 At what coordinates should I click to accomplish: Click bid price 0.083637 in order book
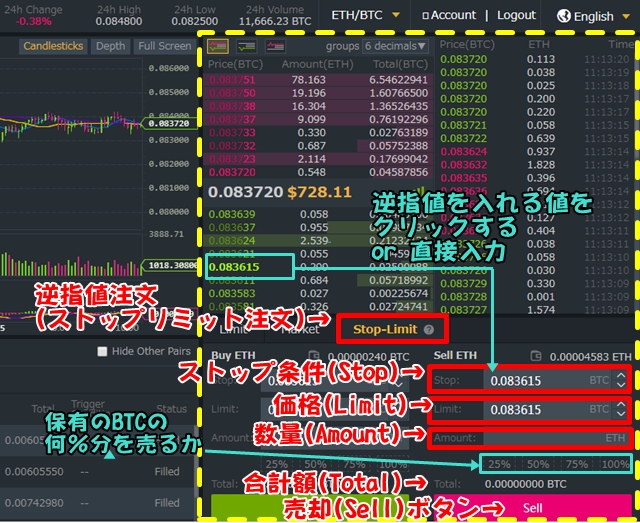click(x=232, y=227)
